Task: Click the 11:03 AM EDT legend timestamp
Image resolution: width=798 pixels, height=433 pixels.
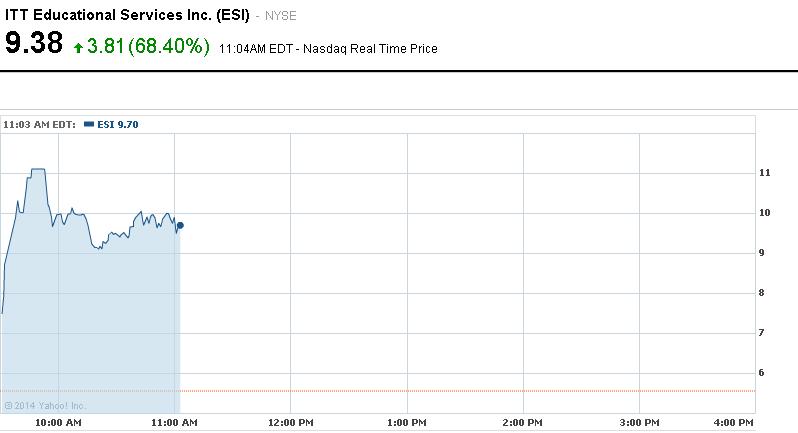Action: (39, 125)
